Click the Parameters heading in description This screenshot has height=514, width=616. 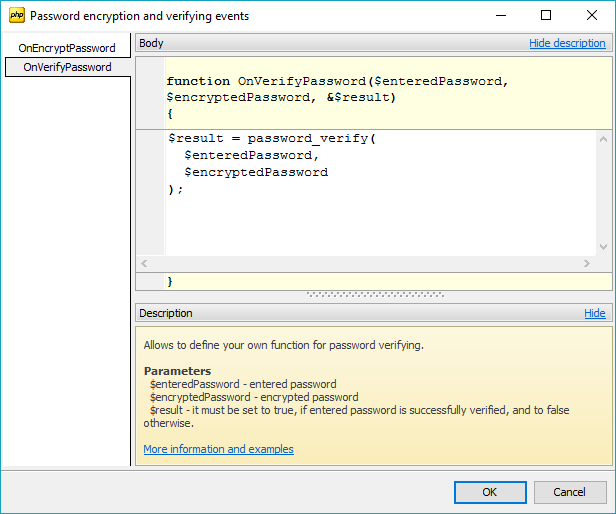pos(177,371)
